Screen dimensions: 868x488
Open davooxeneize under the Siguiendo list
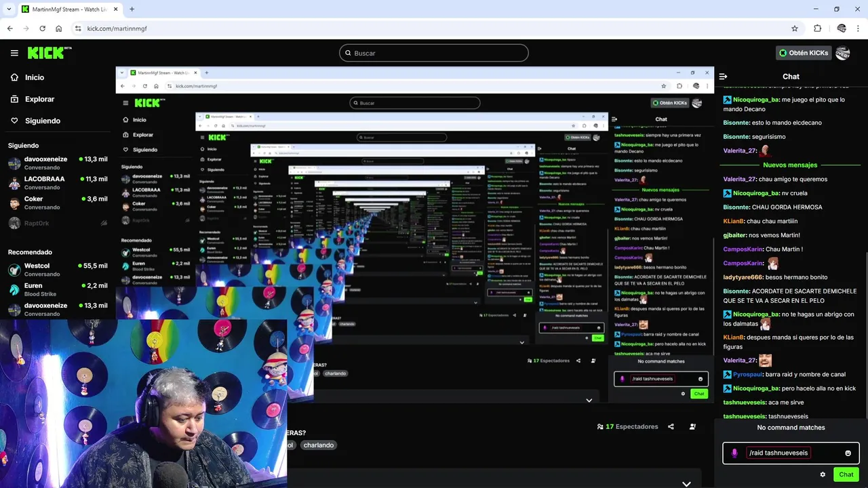pos(58,163)
